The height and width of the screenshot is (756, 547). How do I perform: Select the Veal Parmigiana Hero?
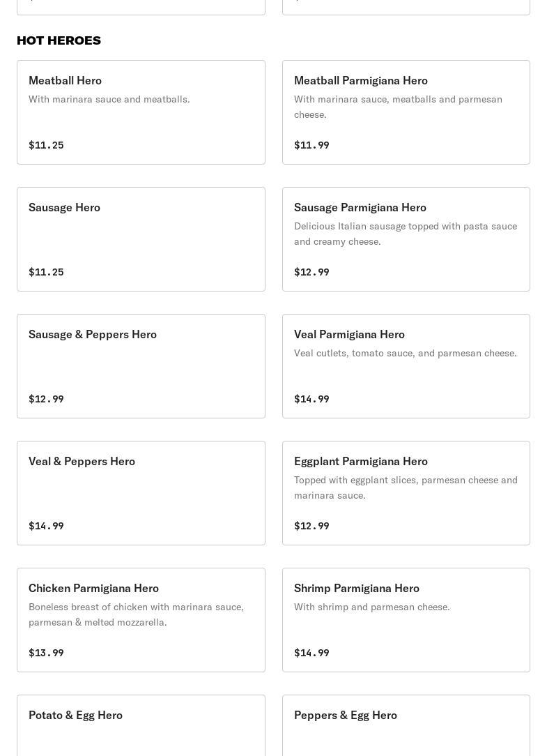406,366
